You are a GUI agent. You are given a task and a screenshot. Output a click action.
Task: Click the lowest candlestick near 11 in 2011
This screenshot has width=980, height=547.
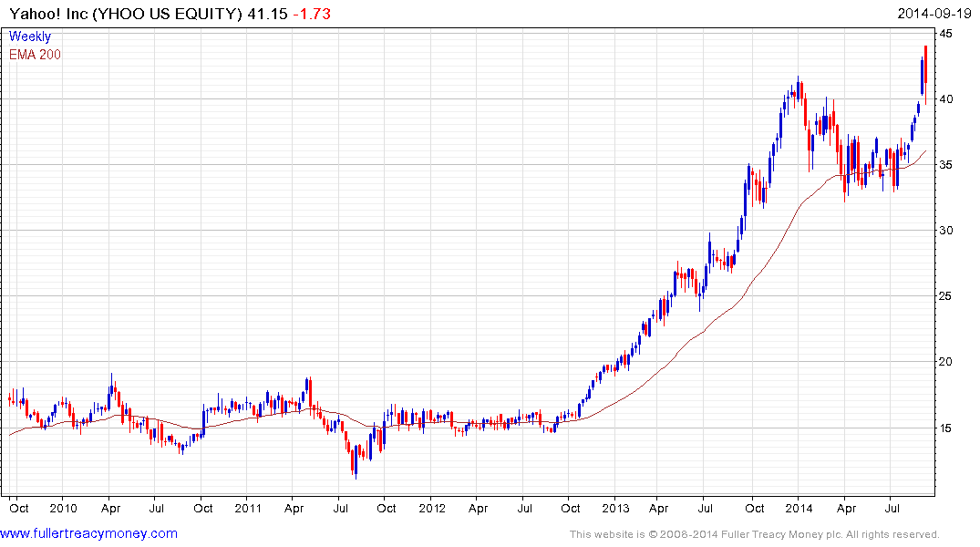(356, 461)
